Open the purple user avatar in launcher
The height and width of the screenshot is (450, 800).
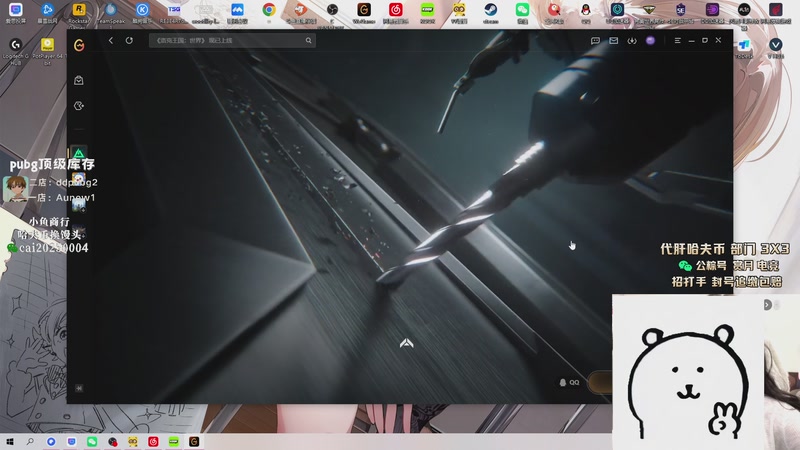tap(650, 40)
